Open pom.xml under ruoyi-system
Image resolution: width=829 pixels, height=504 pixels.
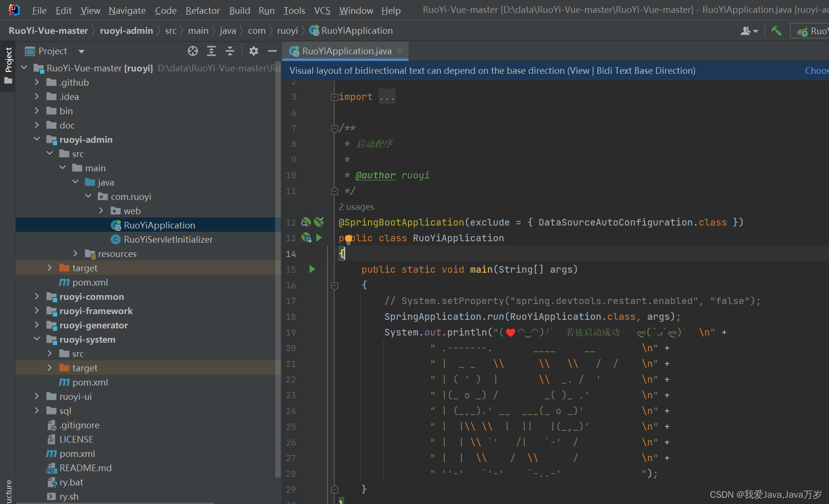point(90,382)
